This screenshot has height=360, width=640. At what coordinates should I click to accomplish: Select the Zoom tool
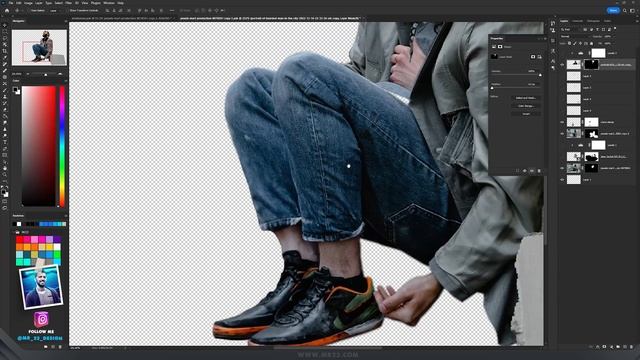tap(5, 174)
